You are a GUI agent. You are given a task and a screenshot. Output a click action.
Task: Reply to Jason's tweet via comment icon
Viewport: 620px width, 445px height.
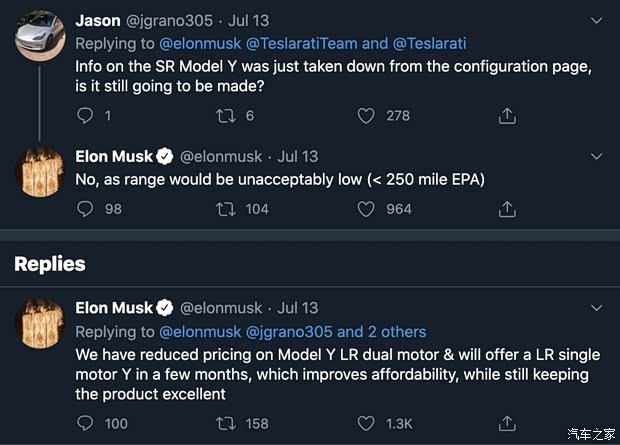point(85,116)
